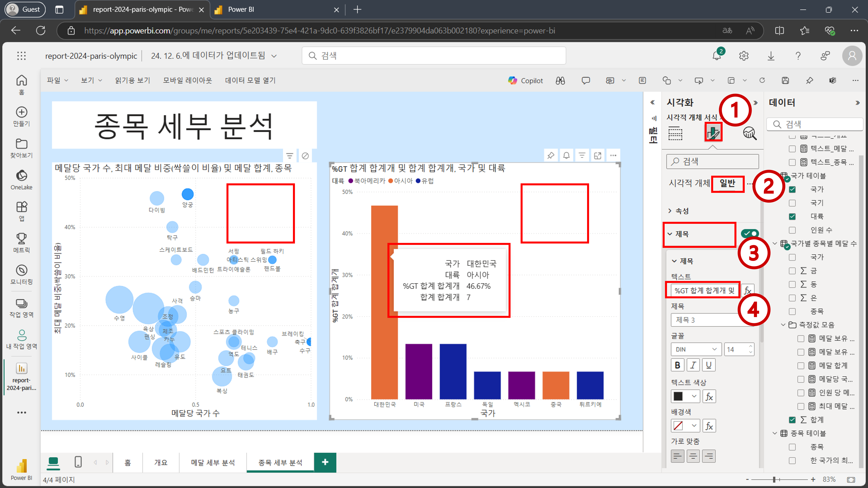Image resolution: width=868 pixels, height=488 pixels.
Task: Toggle bold on title text
Action: click(x=677, y=365)
